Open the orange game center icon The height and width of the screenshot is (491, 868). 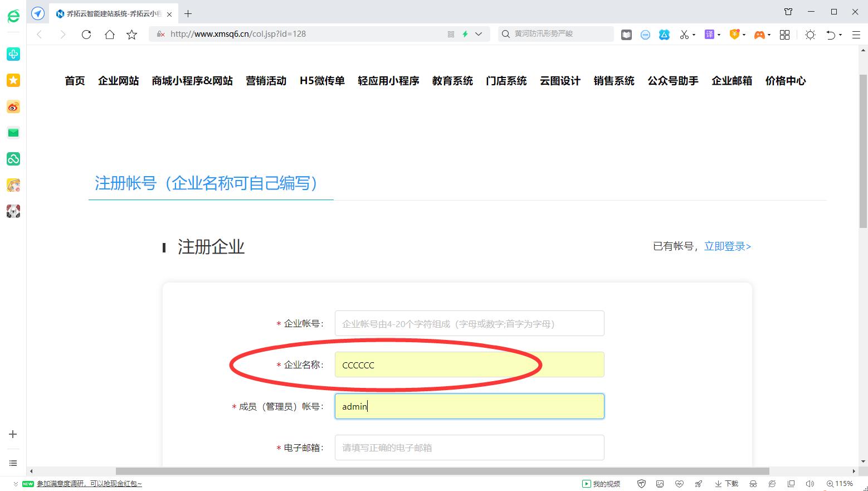[x=759, y=34]
